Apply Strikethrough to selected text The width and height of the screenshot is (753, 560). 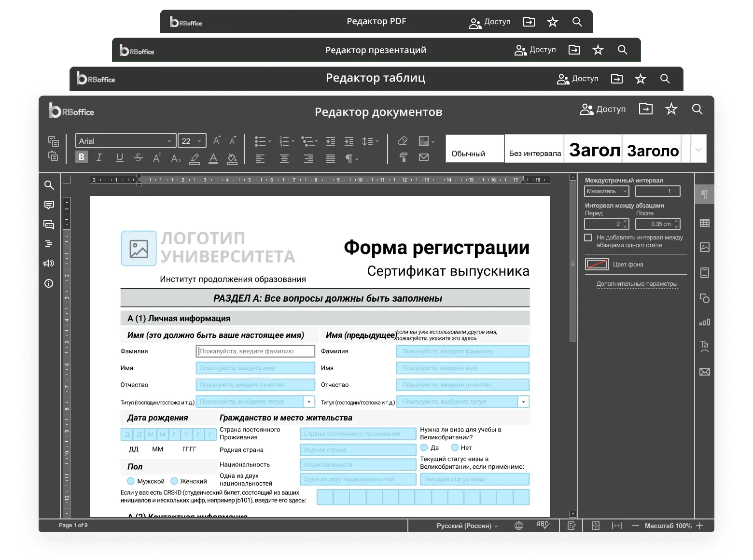(139, 157)
